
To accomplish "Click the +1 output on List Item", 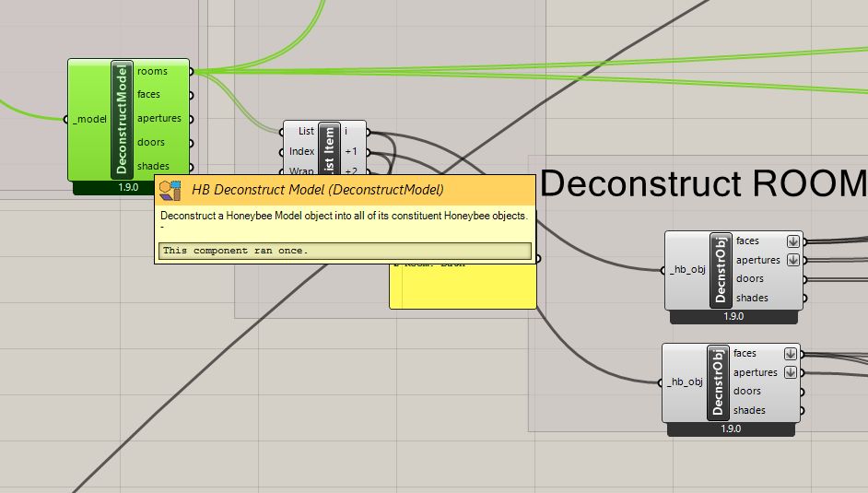I will 353,151.
